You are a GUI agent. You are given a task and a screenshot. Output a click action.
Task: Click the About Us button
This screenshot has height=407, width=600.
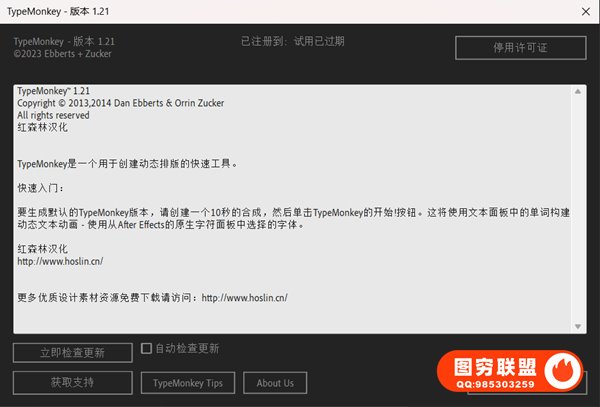click(x=275, y=382)
